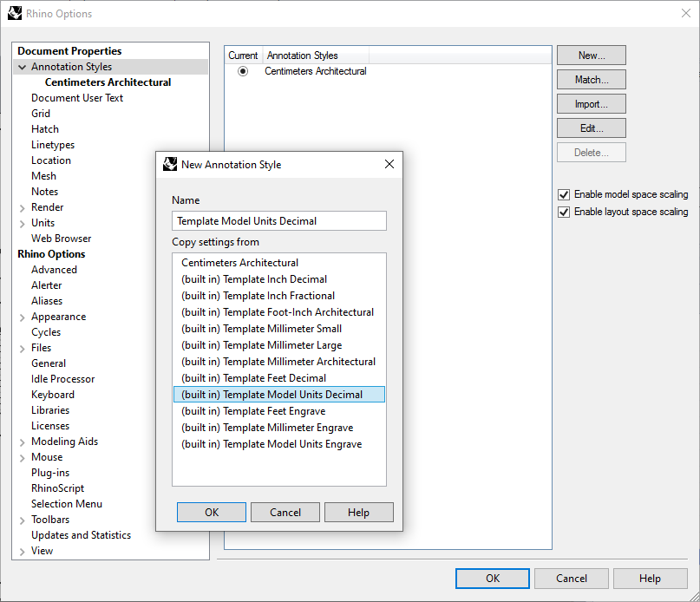This screenshot has height=602, width=700.
Task: Expand the Units tree node
Action: pyautogui.click(x=22, y=223)
